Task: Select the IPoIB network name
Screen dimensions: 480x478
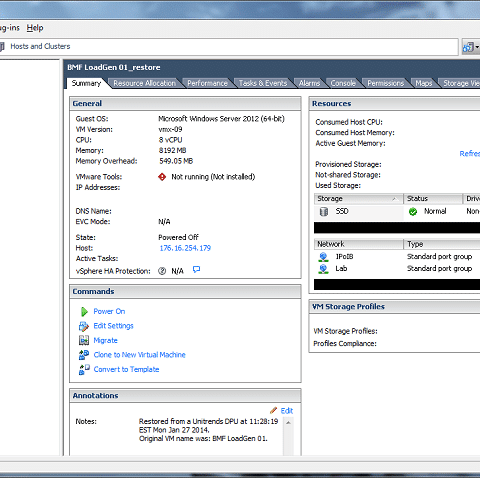Action: (344, 257)
